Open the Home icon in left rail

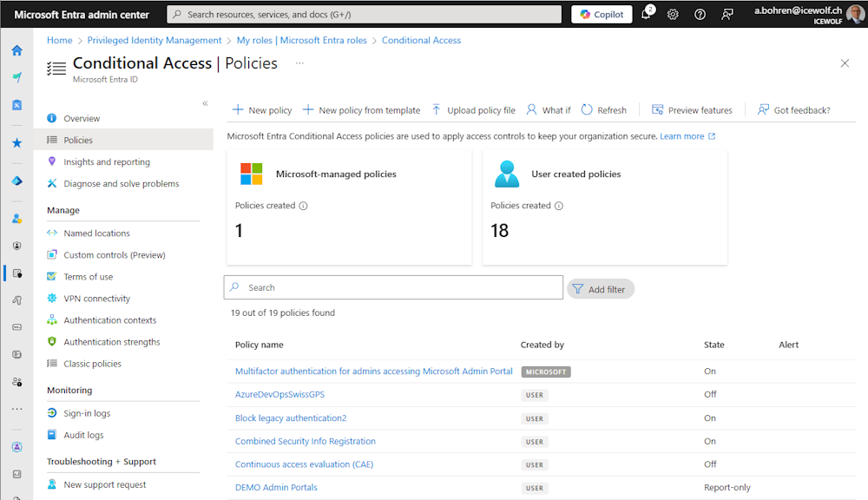point(17,50)
